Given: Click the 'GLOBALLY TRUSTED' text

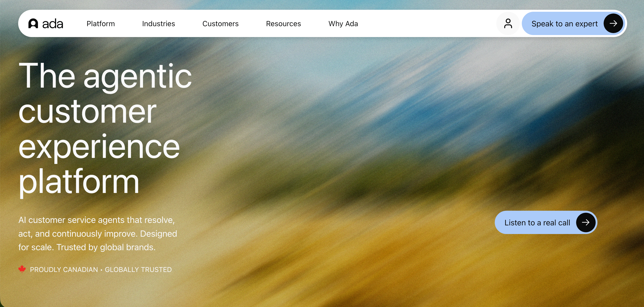Looking at the screenshot, I should (138, 270).
